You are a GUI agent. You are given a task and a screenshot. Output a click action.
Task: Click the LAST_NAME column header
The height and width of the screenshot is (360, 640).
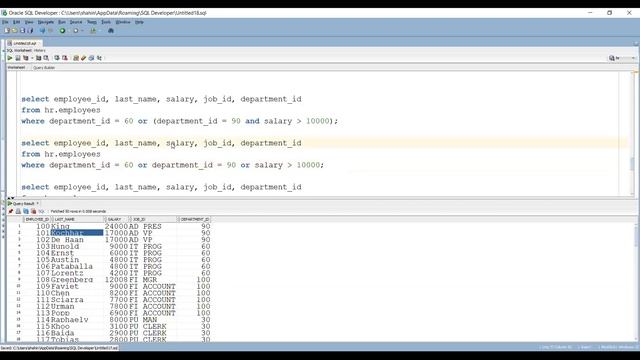(77, 220)
